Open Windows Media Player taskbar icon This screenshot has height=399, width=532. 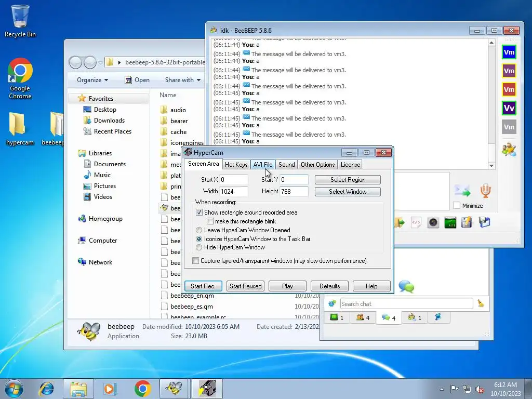[x=110, y=389]
